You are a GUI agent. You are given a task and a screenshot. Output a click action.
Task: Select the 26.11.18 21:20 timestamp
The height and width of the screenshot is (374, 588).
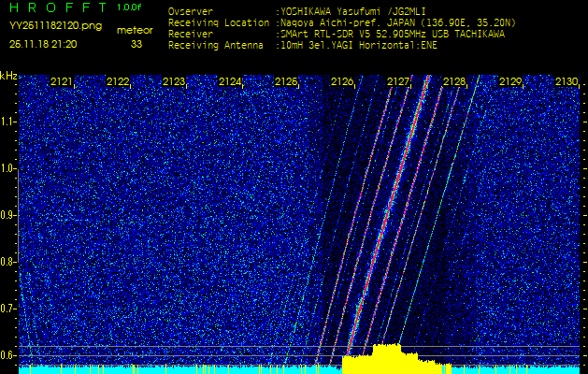[x=43, y=44]
